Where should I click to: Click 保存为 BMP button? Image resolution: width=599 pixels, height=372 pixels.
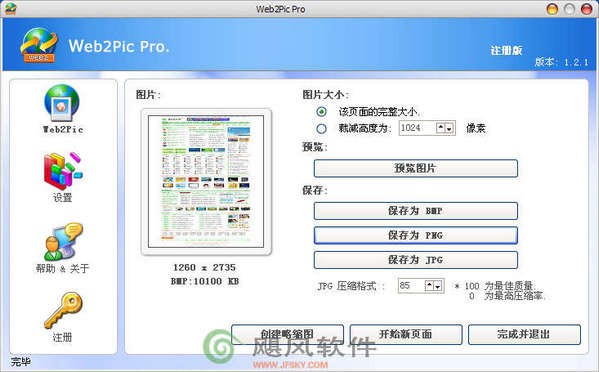tap(416, 211)
